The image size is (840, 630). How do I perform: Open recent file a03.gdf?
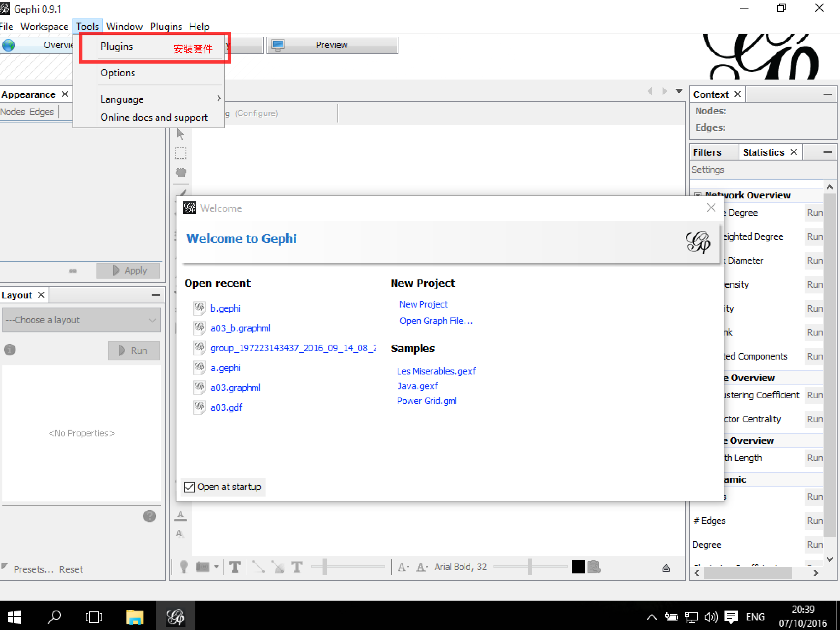(226, 407)
